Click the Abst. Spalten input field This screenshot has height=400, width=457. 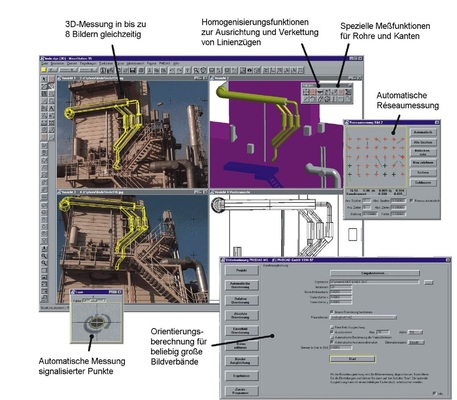click(398, 201)
